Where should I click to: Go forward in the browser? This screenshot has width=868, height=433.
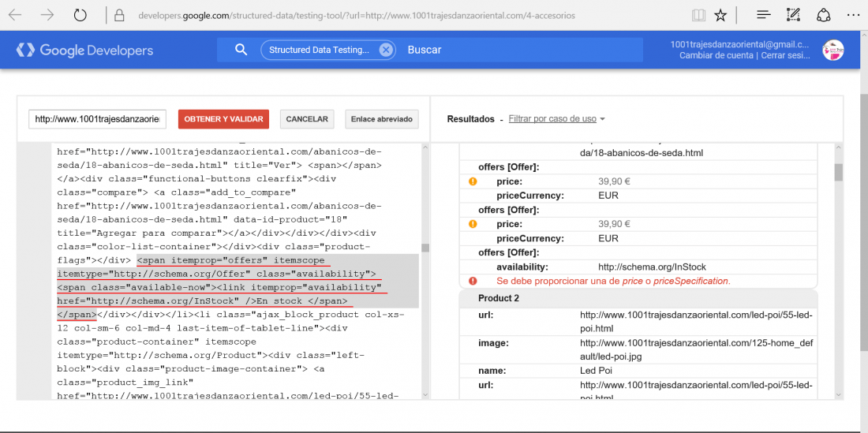[x=47, y=16]
